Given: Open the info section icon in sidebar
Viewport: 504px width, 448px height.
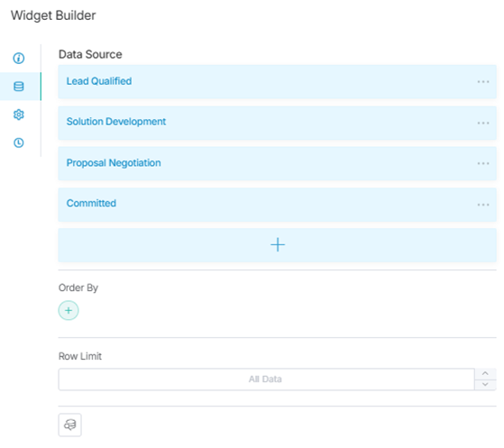Looking at the screenshot, I should point(19,59).
